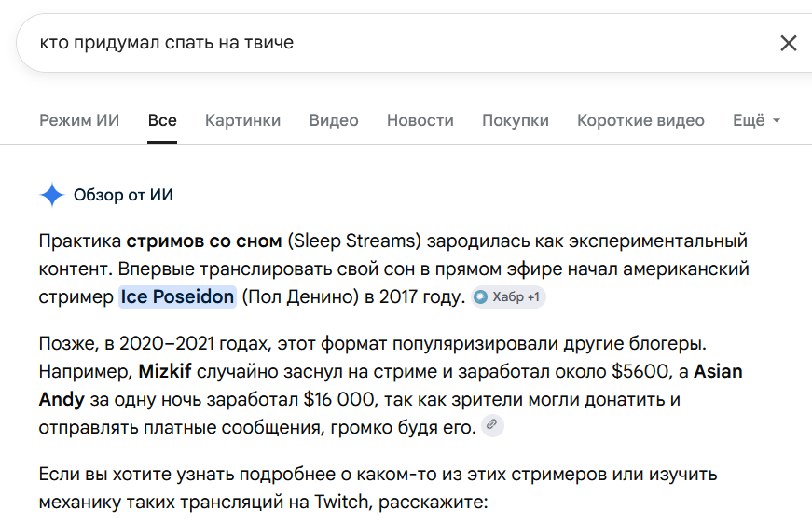Screen dimensions: 812x524
Task: Open the chain-link source icon after second paragraph
Action: pos(492,425)
